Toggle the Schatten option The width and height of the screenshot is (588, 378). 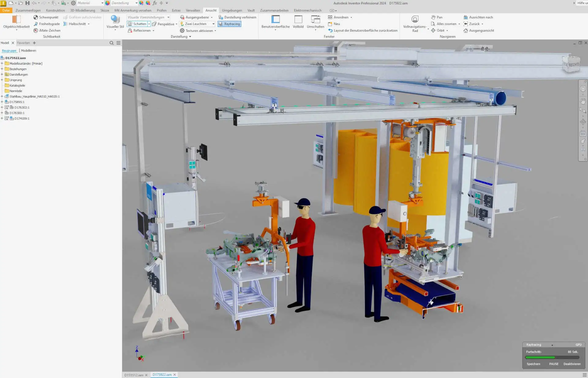click(x=138, y=24)
